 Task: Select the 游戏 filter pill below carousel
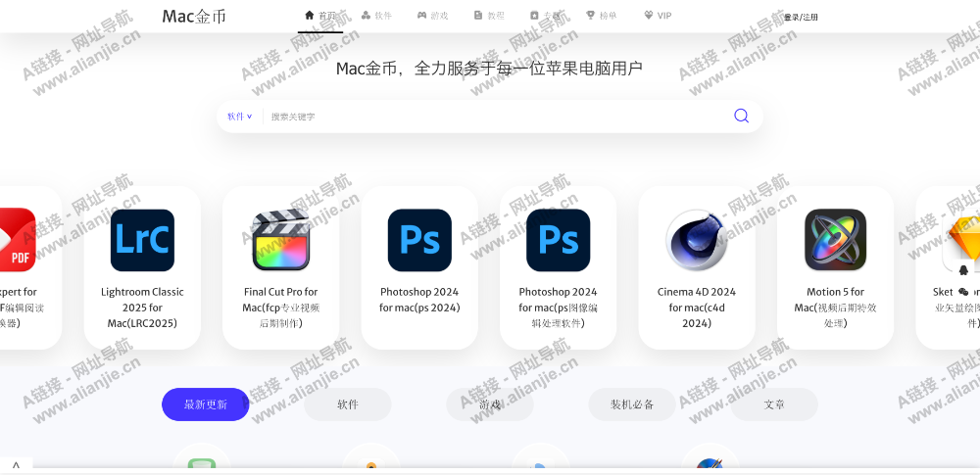490,404
